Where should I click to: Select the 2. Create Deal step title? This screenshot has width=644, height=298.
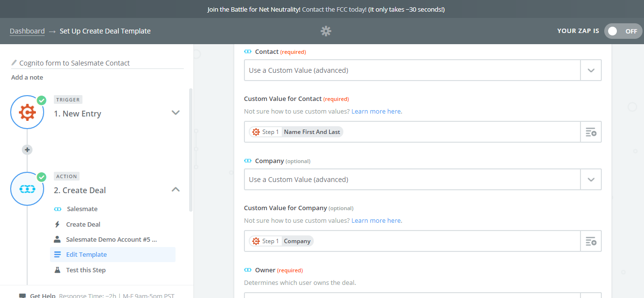click(80, 190)
